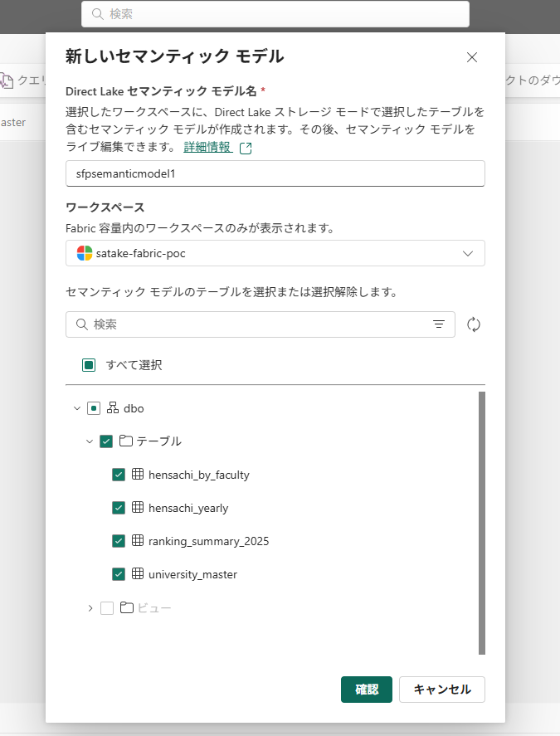The image size is (560, 736).
Task: Click the ビュー folder label
Action: pos(154,608)
